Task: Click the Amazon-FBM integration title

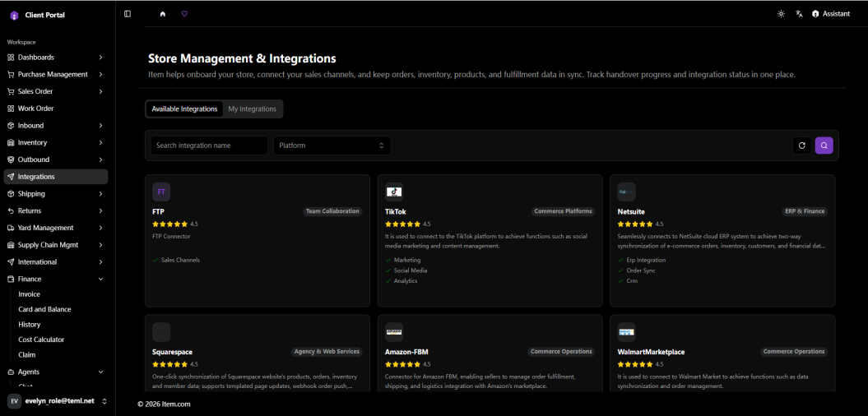Action: point(407,352)
